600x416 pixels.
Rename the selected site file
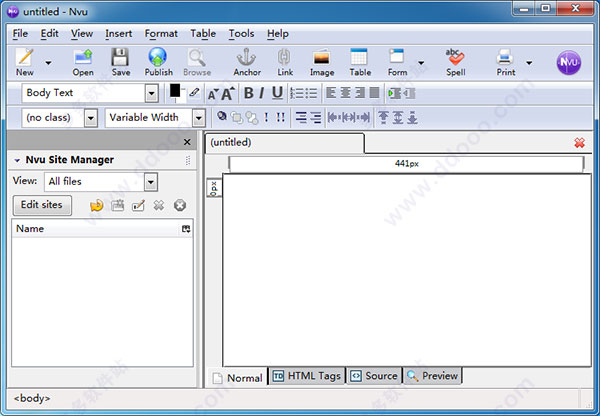click(x=138, y=206)
